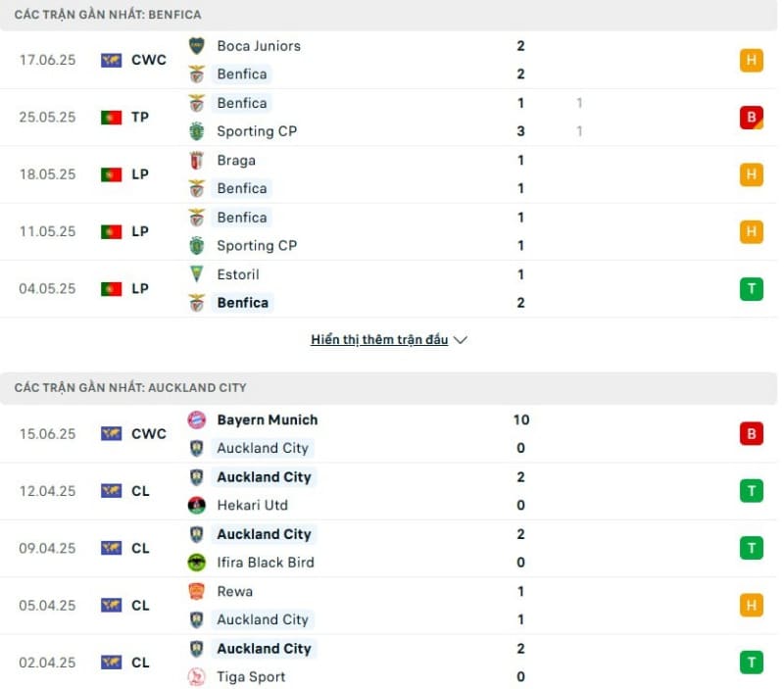
Task: Click the 10 score in Bayern Munich row
Action: [x=520, y=419]
